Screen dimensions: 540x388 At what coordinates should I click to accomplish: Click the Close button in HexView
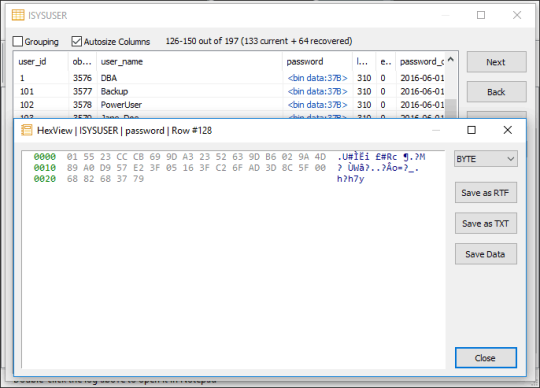coord(486,358)
